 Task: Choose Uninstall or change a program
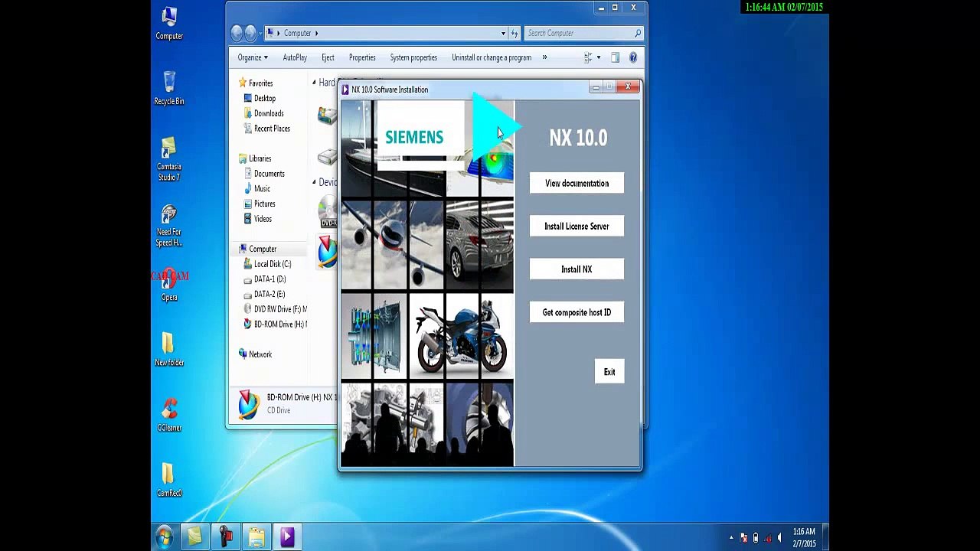[492, 57]
